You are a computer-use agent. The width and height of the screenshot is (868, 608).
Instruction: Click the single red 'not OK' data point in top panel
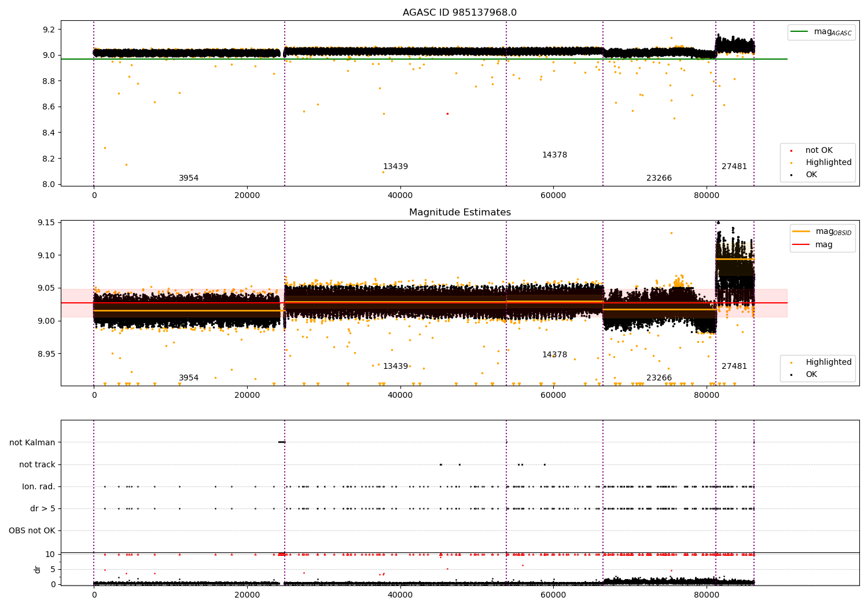pos(447,113)
